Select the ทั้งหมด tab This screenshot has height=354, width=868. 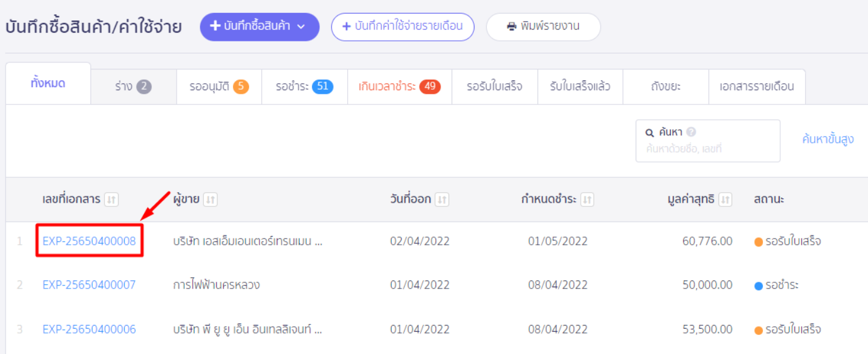tap(48, 83)
